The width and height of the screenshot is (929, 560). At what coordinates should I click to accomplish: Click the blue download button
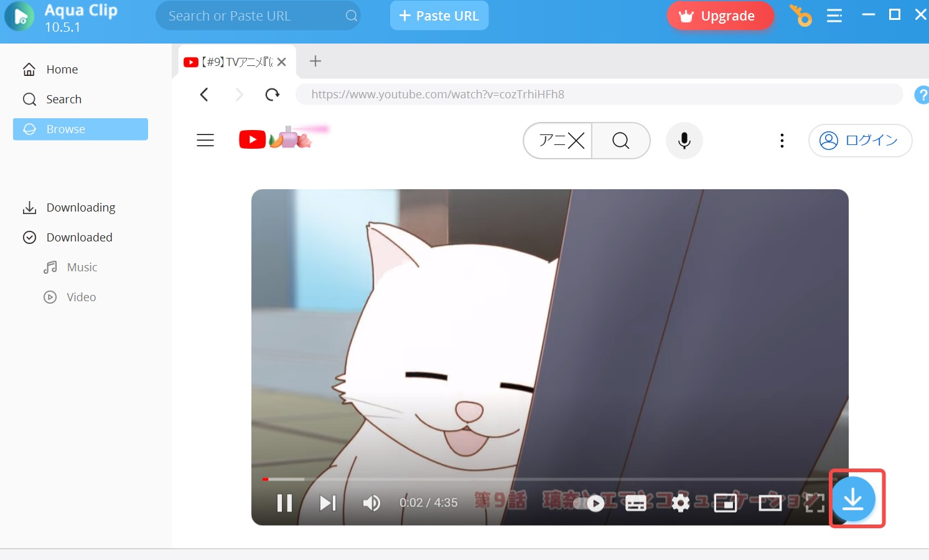click(853, 499)
